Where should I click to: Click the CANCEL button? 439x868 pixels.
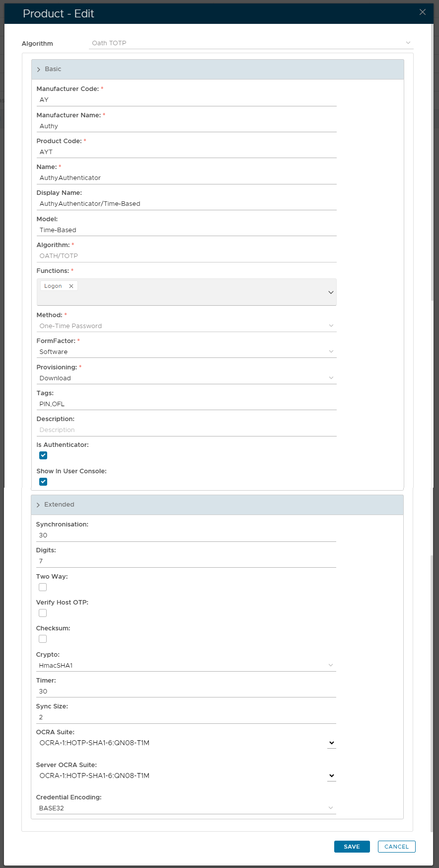click(x=396, y=847)
